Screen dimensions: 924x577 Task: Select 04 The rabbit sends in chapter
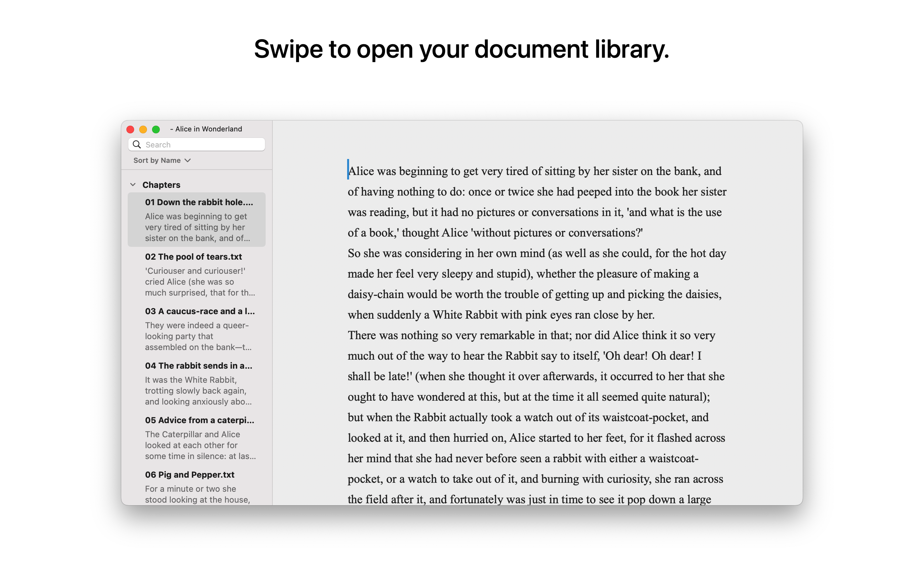click(x=198, y=365)
